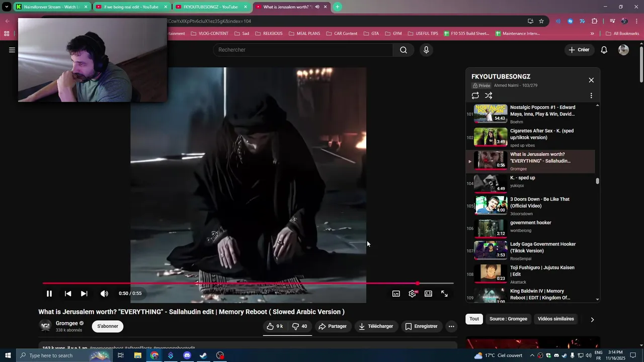Play the government hooker playlist item
The height and width of the screenshot is (362, 644).
point(530,228)
